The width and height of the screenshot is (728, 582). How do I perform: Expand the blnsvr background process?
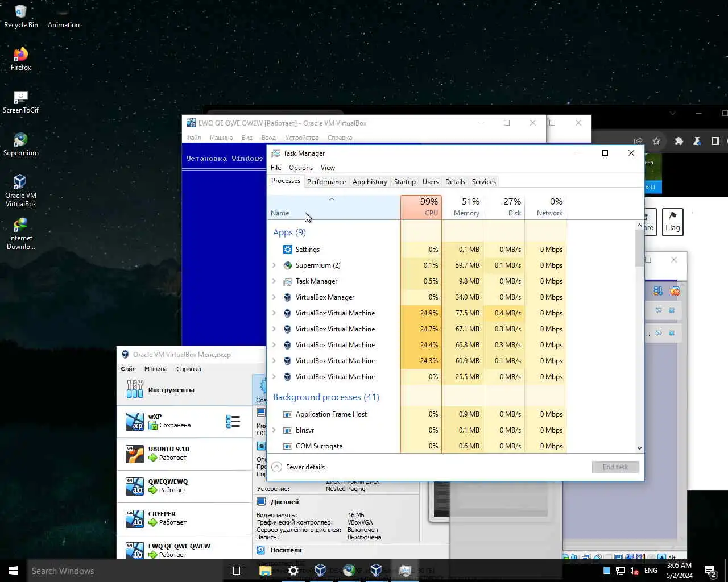(274, 430)
